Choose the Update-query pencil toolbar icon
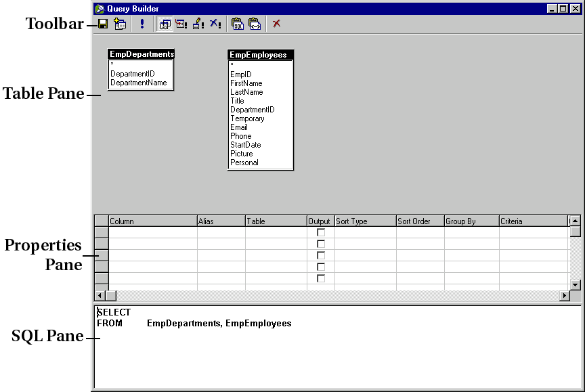The width and height of the screenshot is (585, 392). (x=198, y=24)
